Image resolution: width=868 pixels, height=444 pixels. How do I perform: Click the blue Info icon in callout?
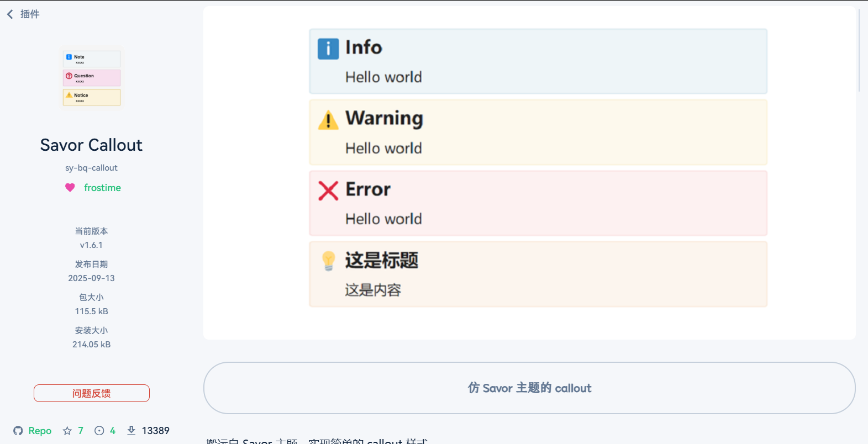pyautogui.click(x=328, y=49)
